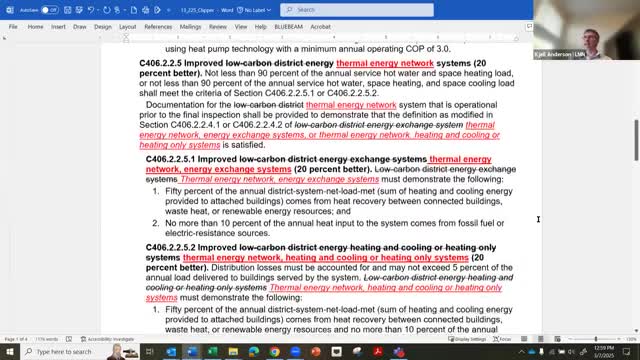Open the BLUEBEAM tab
The image size is (640, 360).
pyautogui.click(x=289, y=27)
